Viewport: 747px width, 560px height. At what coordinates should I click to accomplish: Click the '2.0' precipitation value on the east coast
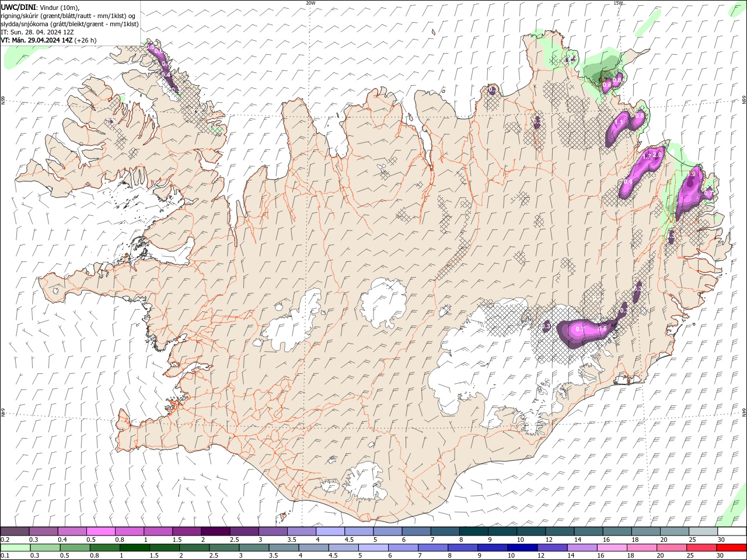coord(657,155)
